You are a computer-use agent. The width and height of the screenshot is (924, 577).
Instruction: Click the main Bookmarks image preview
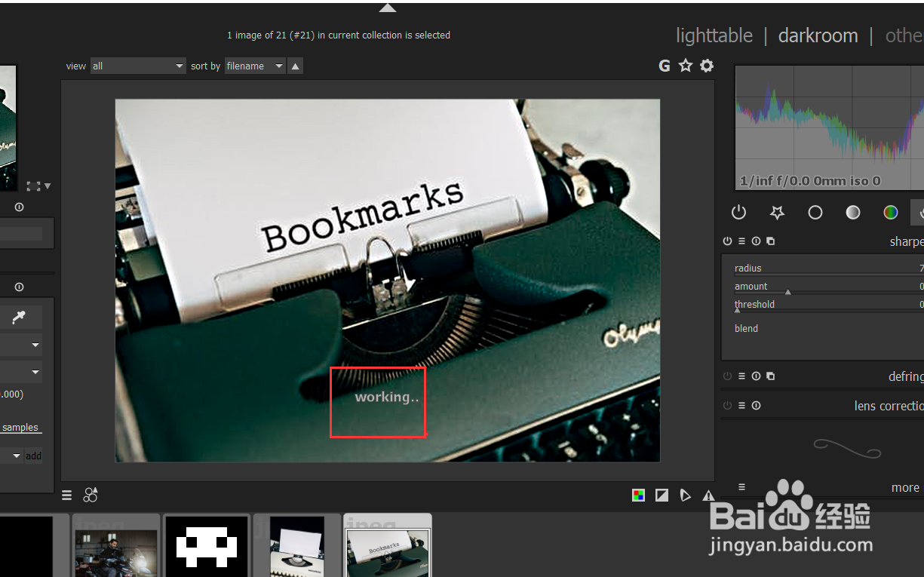point(388,281)
